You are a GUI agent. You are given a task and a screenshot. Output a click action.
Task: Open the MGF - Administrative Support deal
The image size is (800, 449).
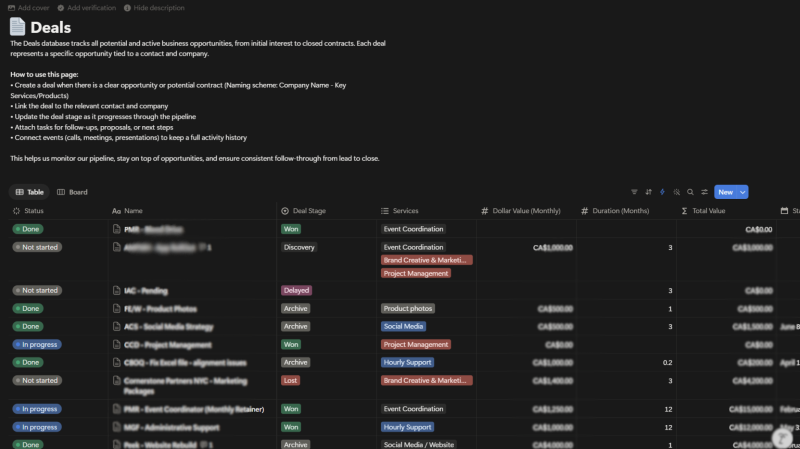point(171,428)
